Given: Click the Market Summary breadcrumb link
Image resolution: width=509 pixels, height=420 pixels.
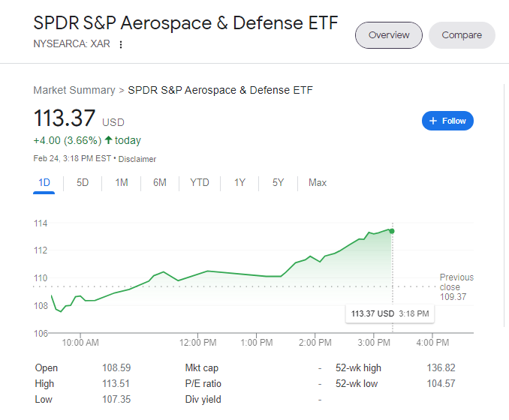Looking at the screenshot, I should [74, 90].
